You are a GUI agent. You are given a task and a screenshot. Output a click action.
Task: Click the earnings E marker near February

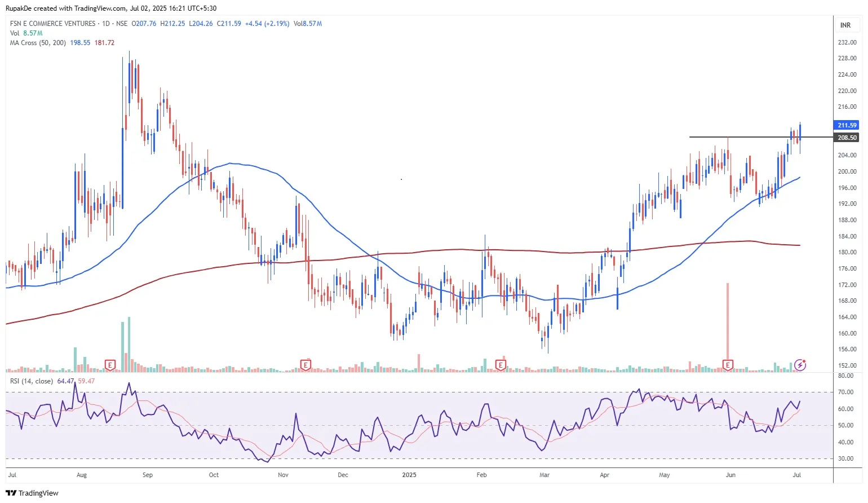[501, 365]
